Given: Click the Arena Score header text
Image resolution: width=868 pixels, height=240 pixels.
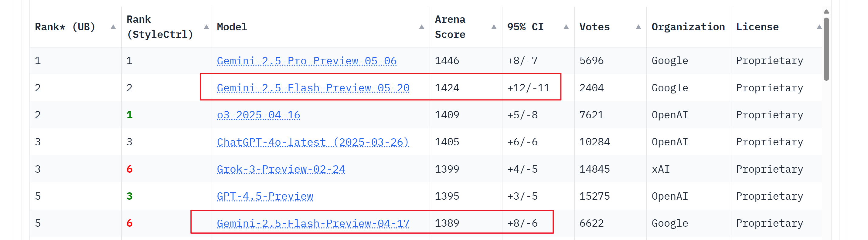Looking at the screenshot, I should tap(450, 27).
